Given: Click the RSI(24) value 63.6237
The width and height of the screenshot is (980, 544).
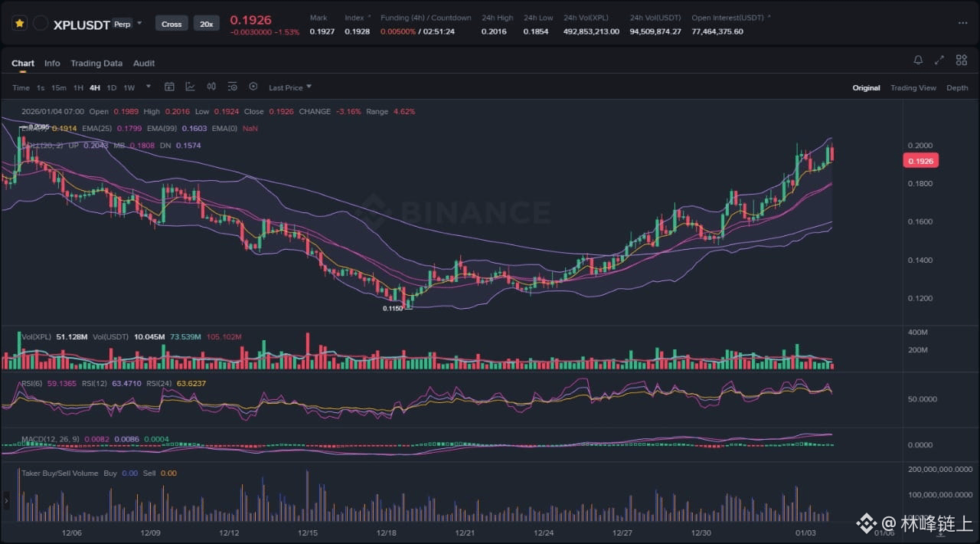Looking at the screenshot, I should (x=191, y=383).
